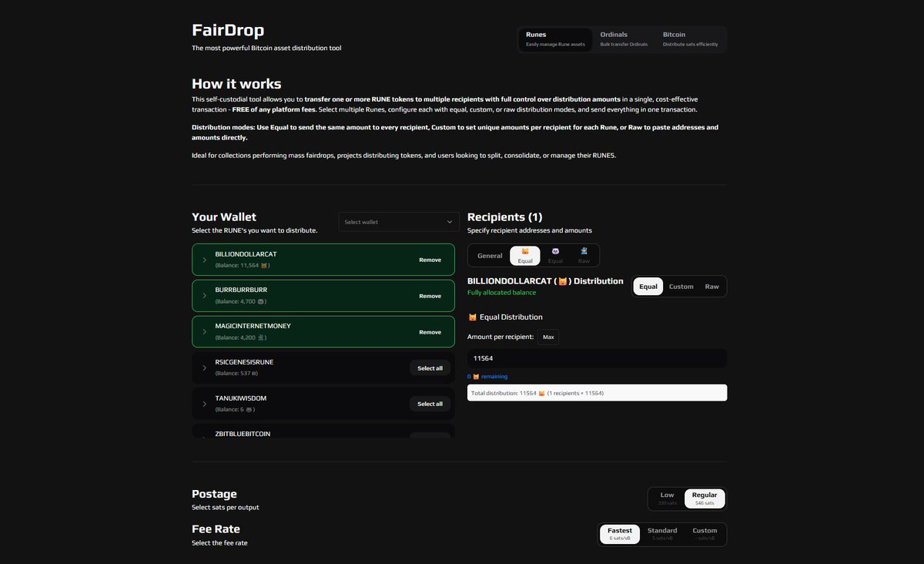Viewport: 924px width, 564px height.
Task: Select the Custom fee rate
Action: click(x=705, y=534)
